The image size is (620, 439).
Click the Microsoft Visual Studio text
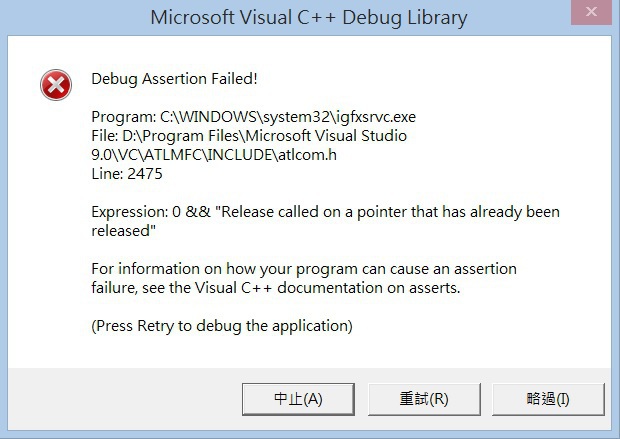click(326, 136)
